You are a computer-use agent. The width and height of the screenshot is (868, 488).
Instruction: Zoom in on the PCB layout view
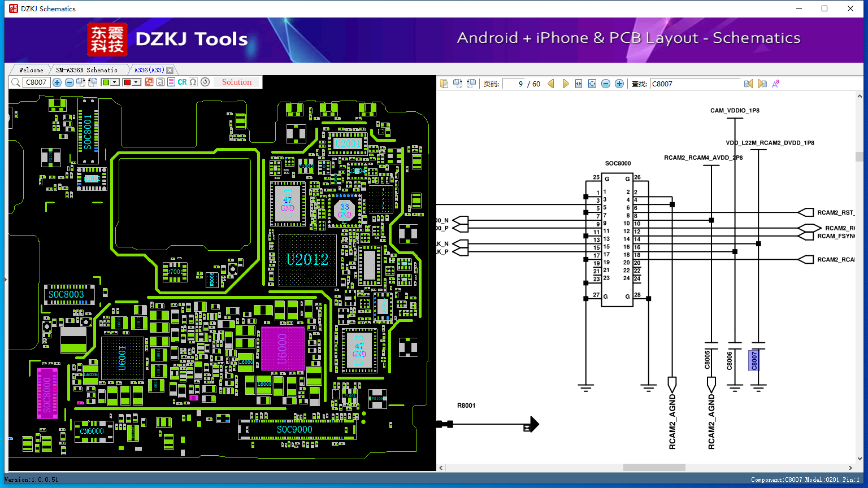pyautogui.click(x=57, y=82)
